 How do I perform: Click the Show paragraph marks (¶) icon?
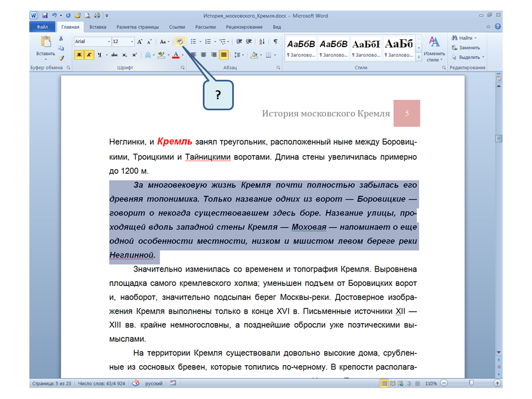click(275, 42)
